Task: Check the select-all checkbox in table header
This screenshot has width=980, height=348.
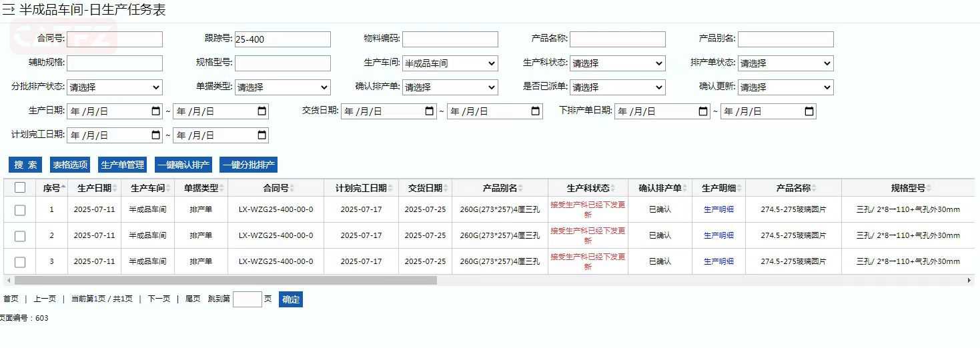Action: click(20, 187)
